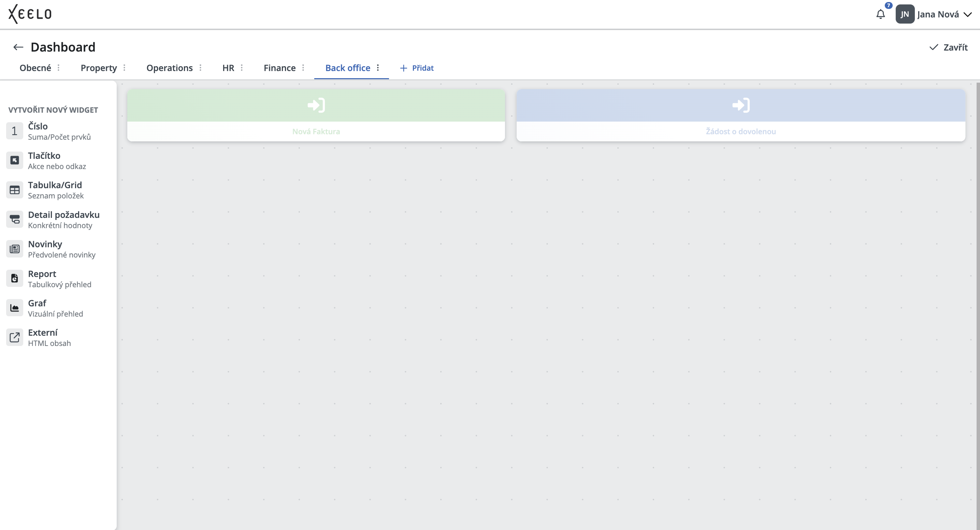
Task: Click the Dashboard page title
Action: (63, 47)
